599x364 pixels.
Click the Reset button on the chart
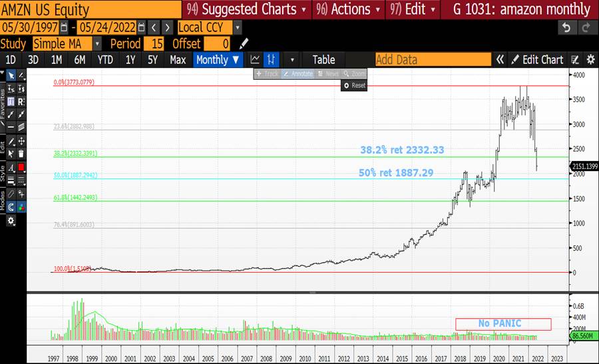(354, 86)
